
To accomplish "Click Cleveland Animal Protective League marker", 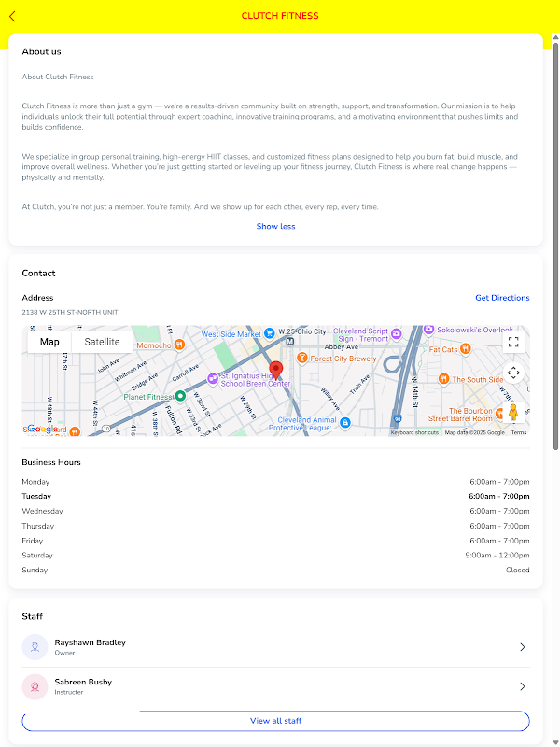I will pyautogui.click(x=345, y=423).
